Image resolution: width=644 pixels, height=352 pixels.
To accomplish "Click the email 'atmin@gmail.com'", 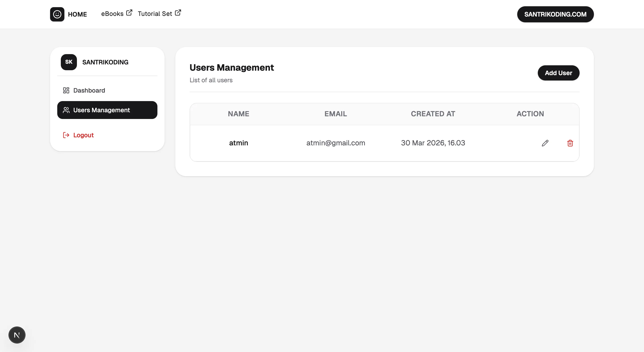I will point(336,143).
